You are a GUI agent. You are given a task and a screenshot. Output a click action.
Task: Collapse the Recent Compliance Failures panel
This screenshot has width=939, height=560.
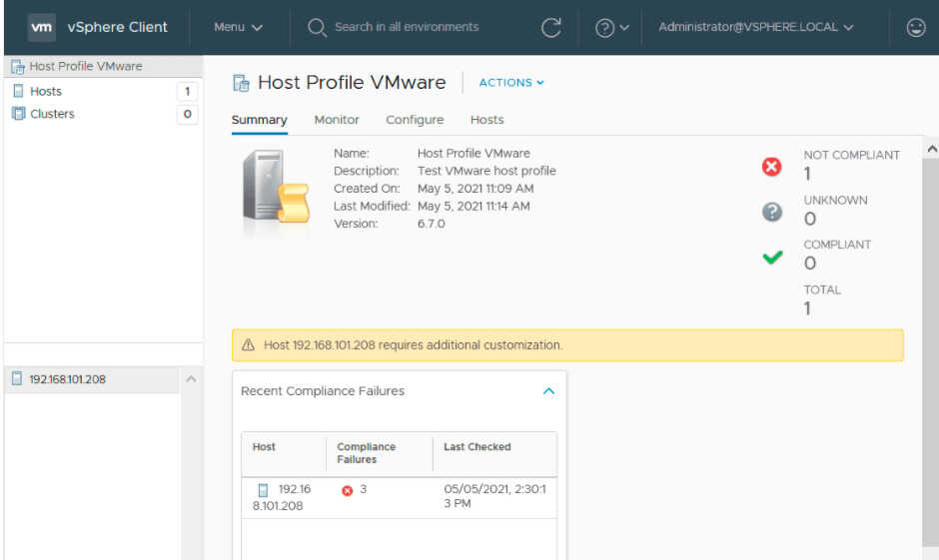548,391
